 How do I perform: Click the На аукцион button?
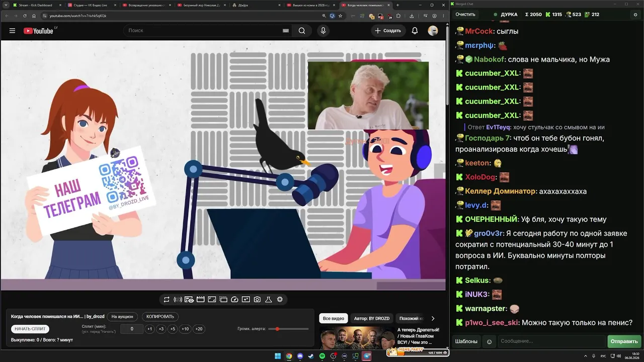point(122,317)
